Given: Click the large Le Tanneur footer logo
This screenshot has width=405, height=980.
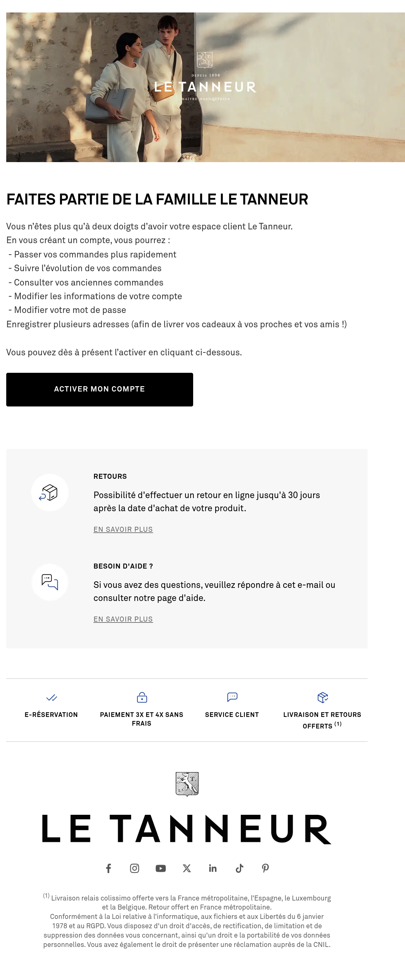Looking at the screenshot, I should click(187, 829).
